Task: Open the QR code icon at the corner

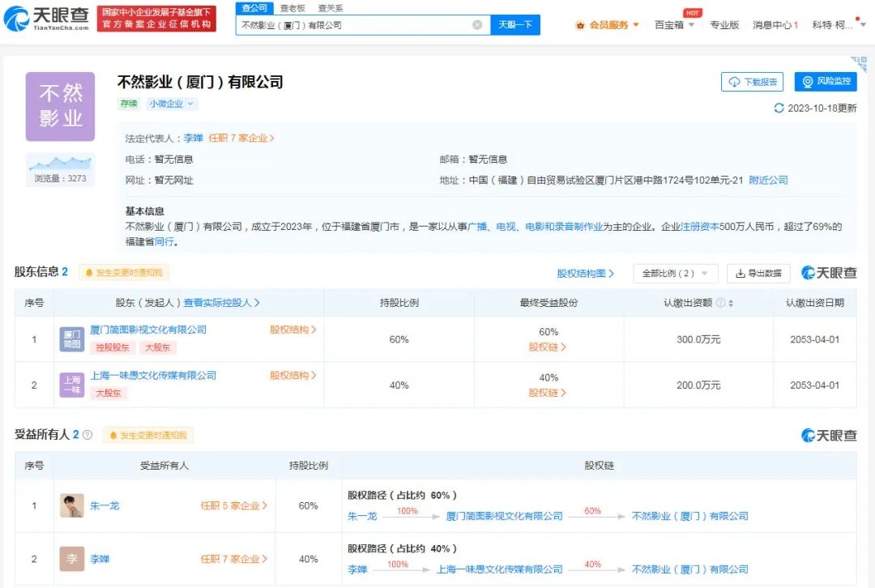Action: point(860,62)
